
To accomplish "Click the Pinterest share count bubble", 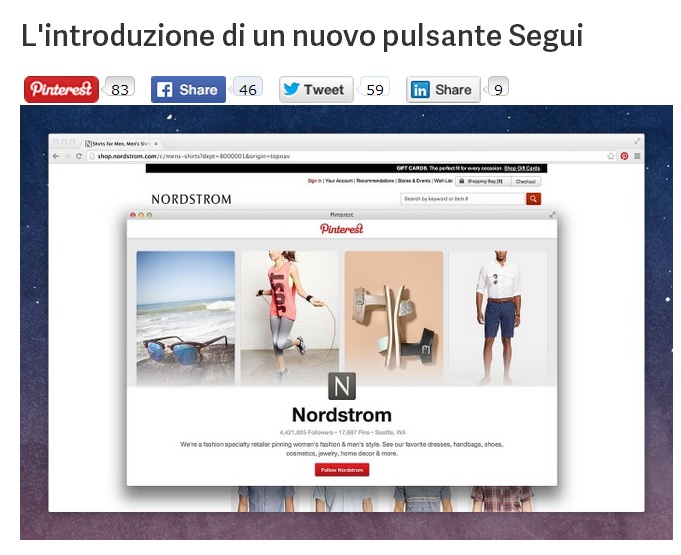I will [120, 89].
